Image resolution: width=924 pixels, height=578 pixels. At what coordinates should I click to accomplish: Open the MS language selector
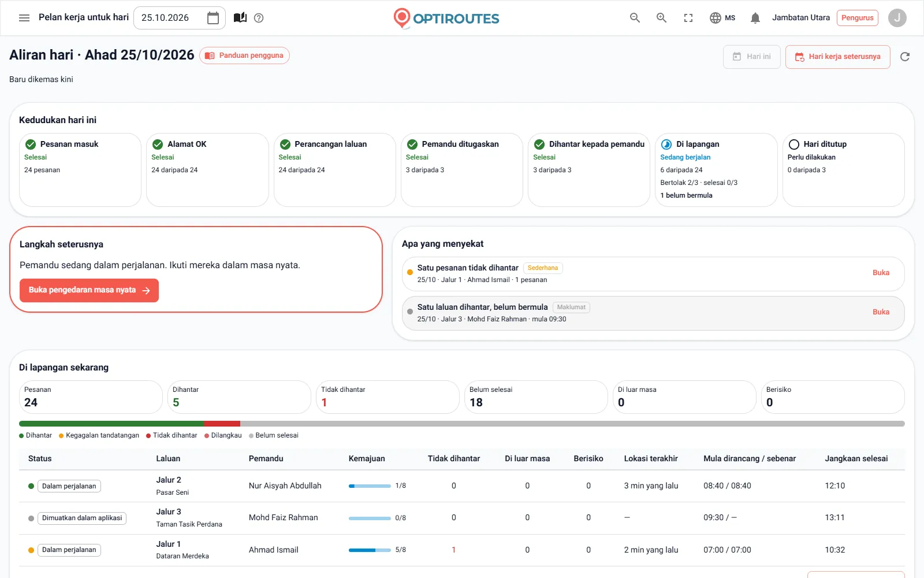pyautogui.click(x=722, y=18)
